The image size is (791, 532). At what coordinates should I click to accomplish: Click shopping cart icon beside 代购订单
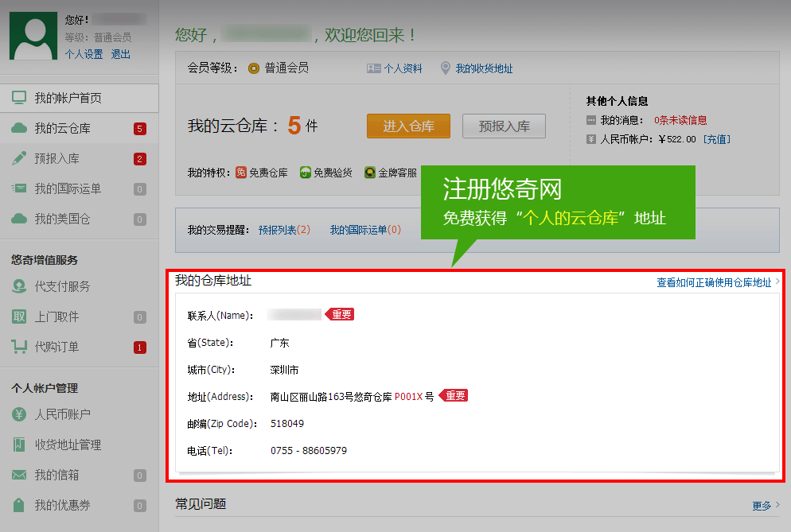(19, 347)
